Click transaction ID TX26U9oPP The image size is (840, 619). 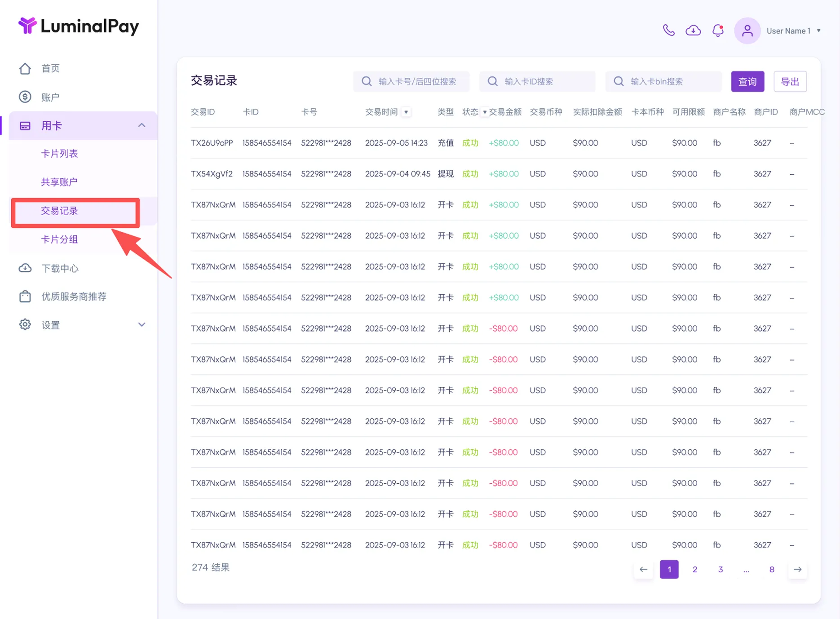(212, 143)
